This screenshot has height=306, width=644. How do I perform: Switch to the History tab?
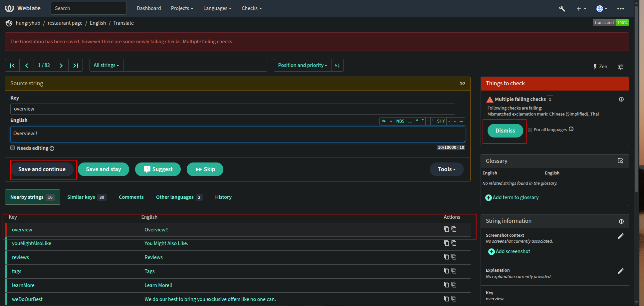(x=223, y=197)
